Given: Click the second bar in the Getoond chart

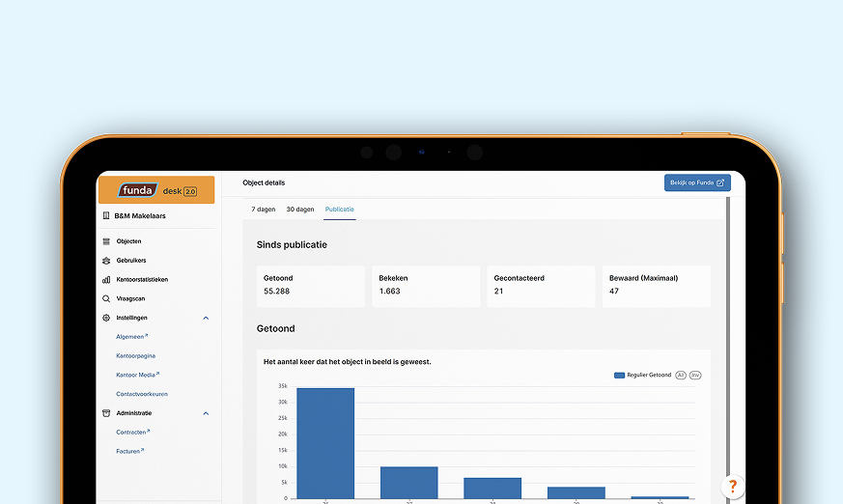Looking at the screenshot, I should 409,483.
